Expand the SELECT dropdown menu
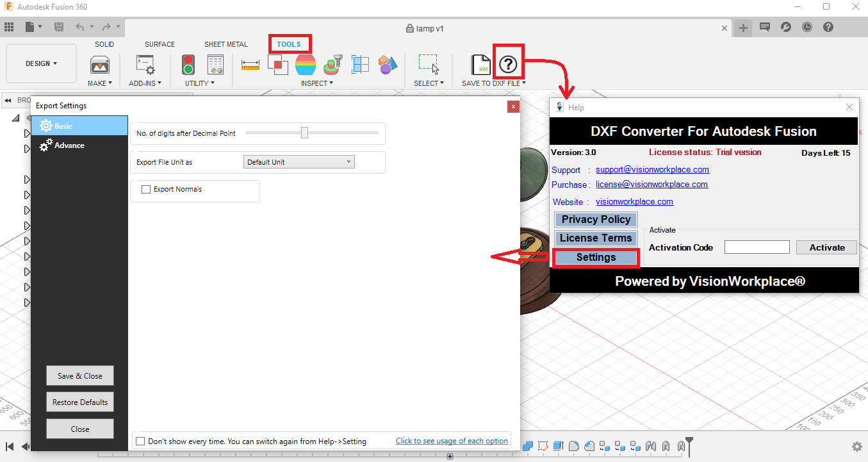This screenshot has width=868, height=462. click(429, 83)
